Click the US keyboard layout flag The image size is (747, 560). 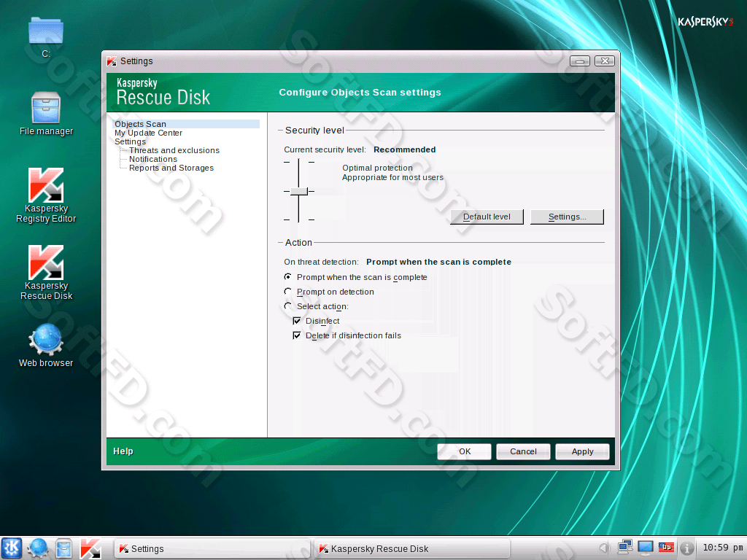666,548
